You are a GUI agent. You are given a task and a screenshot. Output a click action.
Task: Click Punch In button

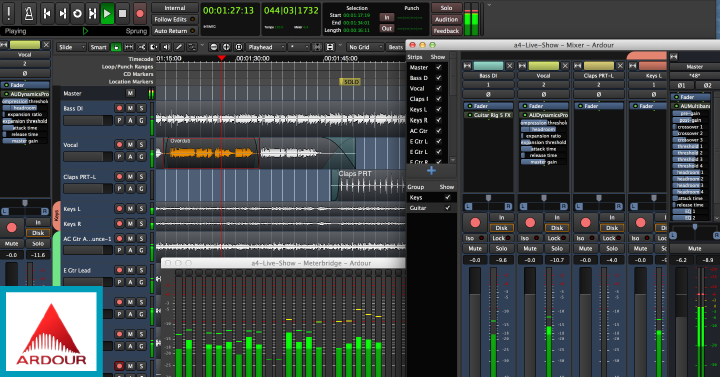[x=387, y=17]
